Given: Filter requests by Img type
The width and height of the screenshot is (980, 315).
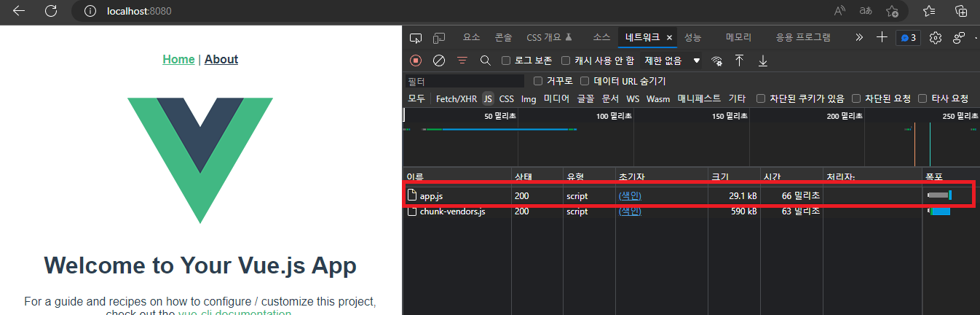Looking at the screenshot, I should click(x=529, y=98).
